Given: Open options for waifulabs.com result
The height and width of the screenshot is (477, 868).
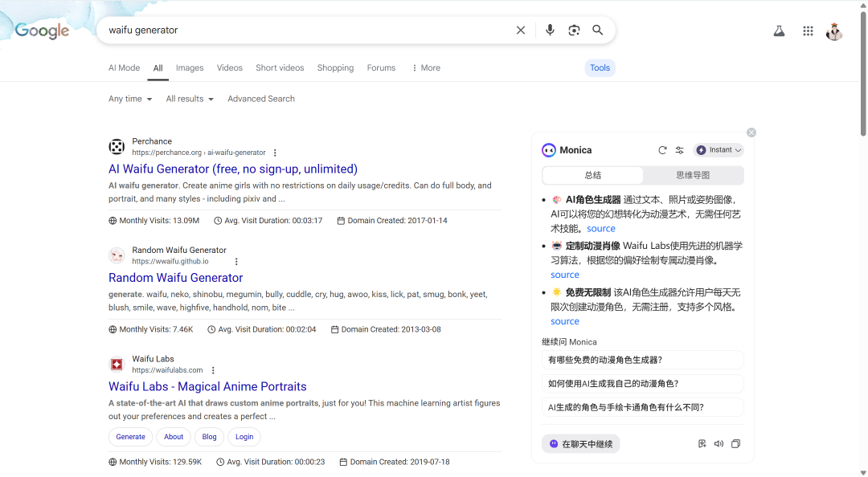Looking at the screenshot, I should (213, 370).
